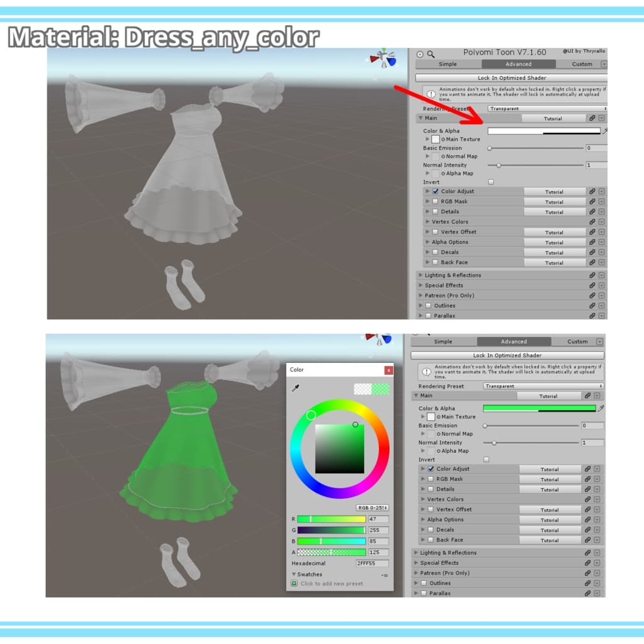Click the circular target icon left of the magnifier

420,54
